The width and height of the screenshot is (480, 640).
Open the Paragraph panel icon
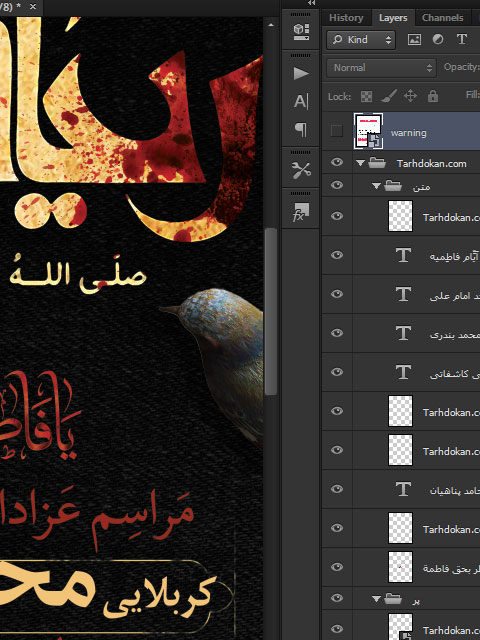click(301, 129)
